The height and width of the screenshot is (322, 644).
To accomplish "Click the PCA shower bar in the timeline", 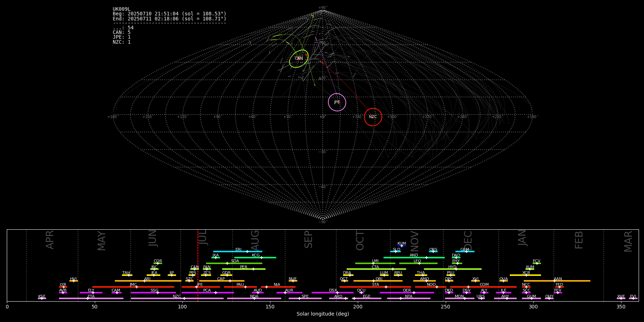I will 208,293.
